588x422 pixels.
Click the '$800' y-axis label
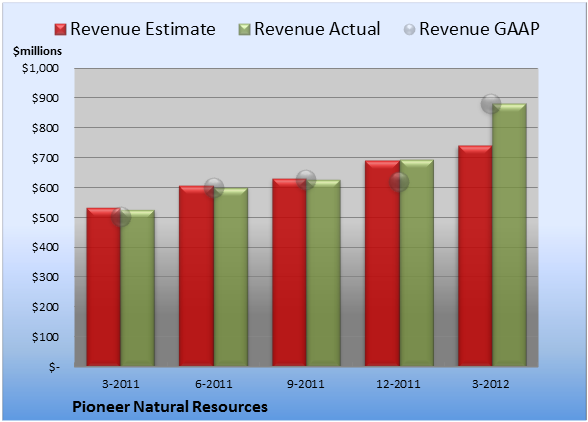click(x=45, y=128)
